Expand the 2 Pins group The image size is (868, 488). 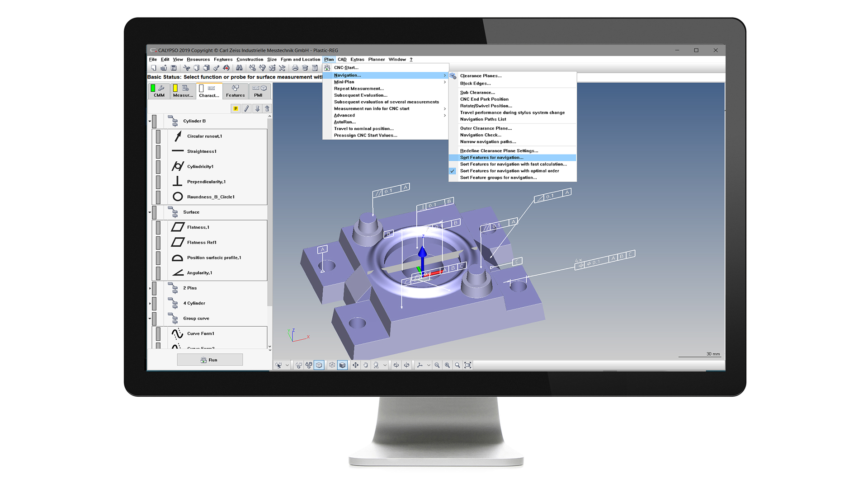(150, 288)
